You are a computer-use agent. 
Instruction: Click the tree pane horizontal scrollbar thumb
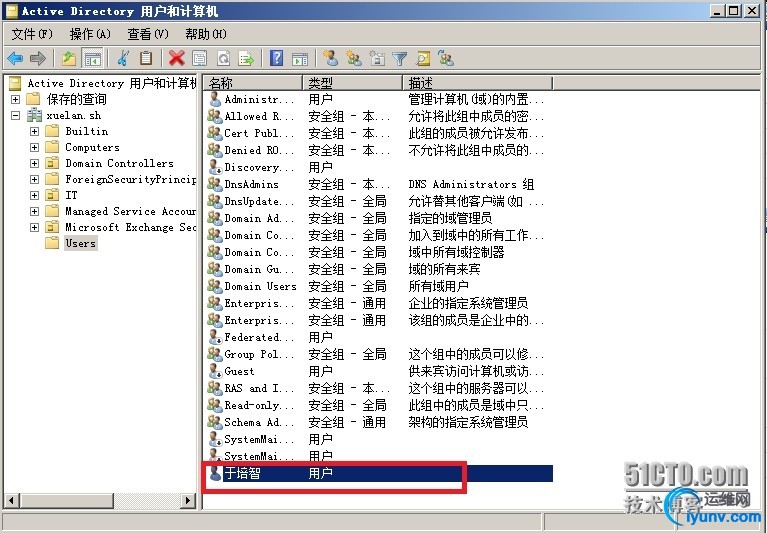(68, 500)
